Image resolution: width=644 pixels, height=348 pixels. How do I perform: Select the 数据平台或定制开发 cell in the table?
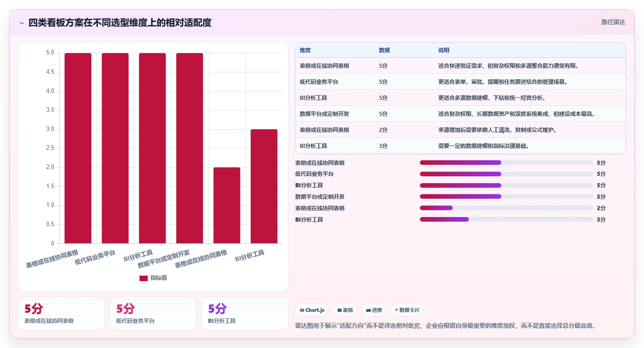[x=324, y=114]
